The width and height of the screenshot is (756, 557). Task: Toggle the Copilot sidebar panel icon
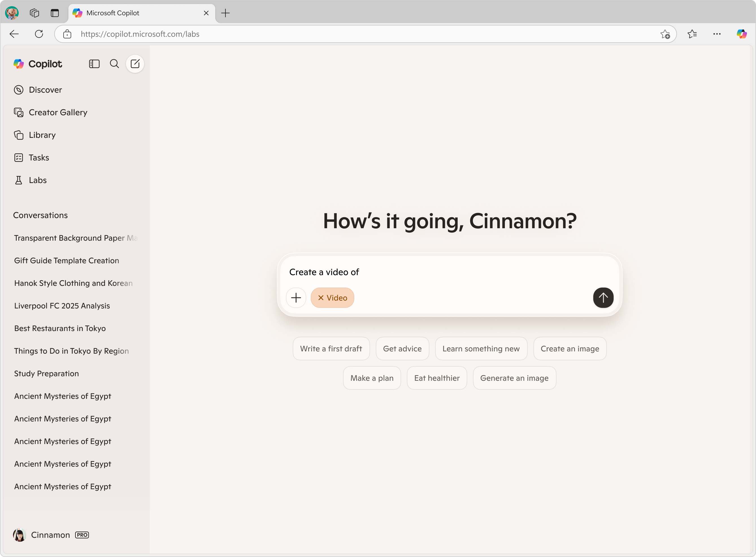click(x=94, y=64)
